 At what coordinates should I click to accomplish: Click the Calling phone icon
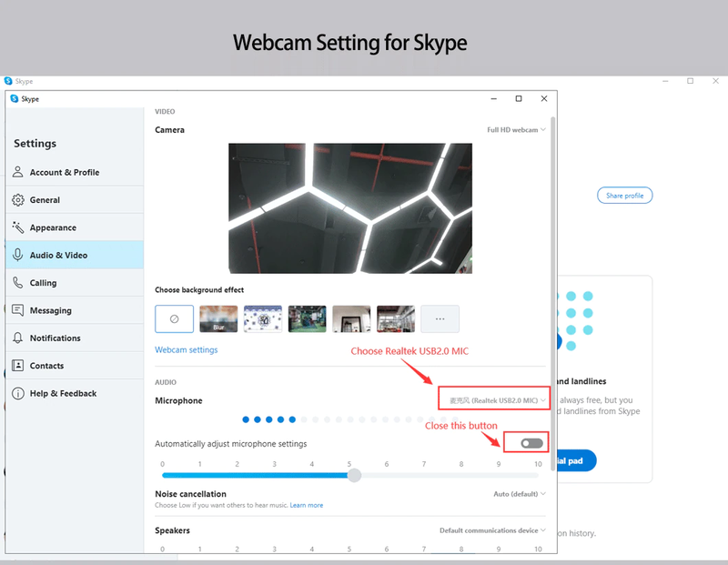pos(18,283)
